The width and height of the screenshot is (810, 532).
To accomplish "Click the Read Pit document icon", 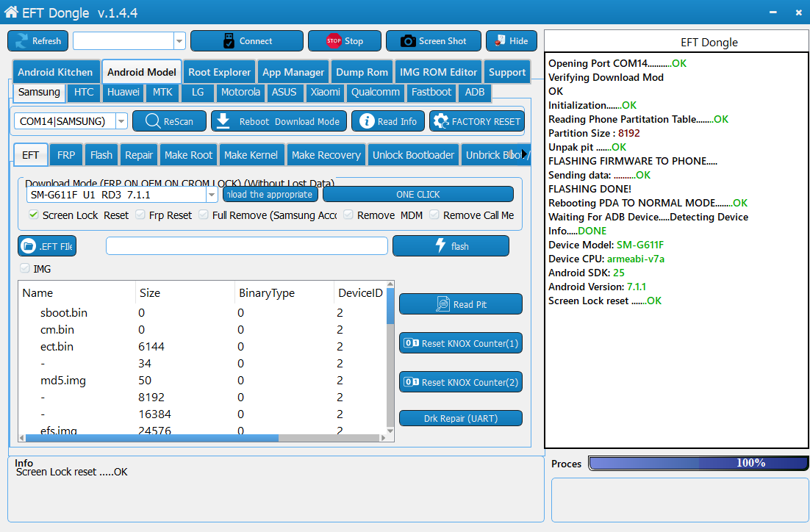I will (x=442, y=303).
